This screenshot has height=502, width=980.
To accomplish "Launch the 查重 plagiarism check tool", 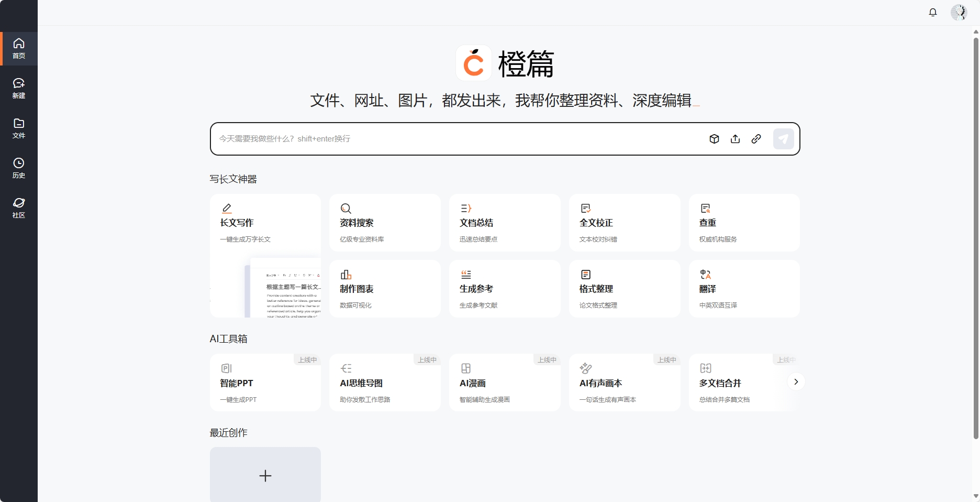I will [x=743, y=223].
